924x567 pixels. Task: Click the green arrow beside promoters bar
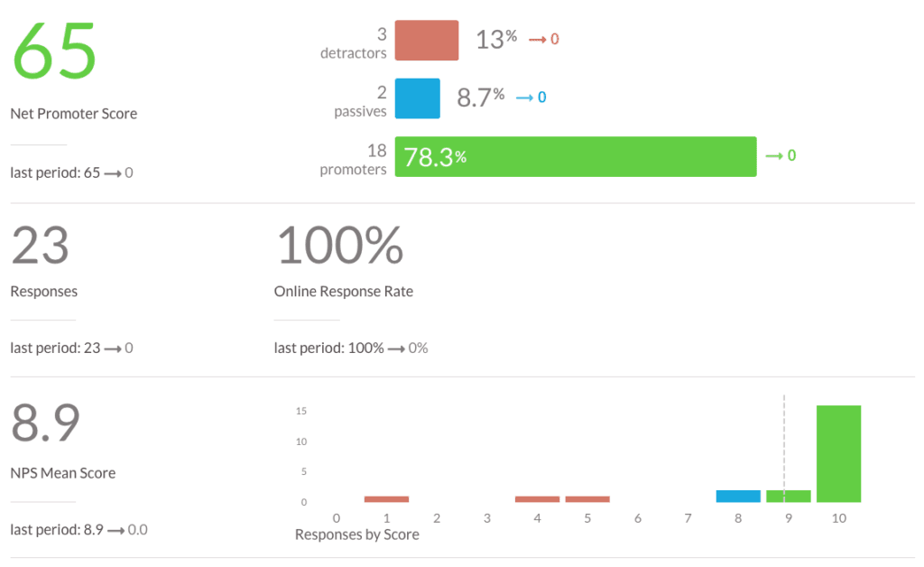coord(773,156)
